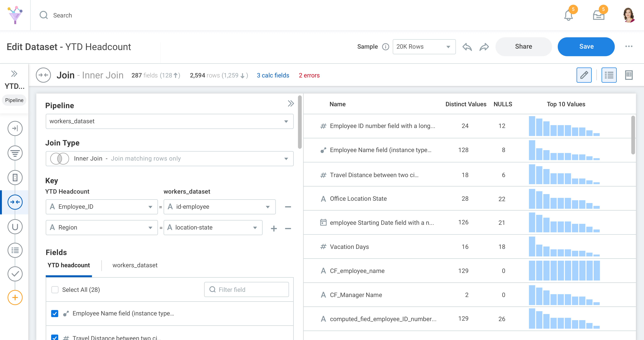Open the 20K Rows sample dropdown
Image resolution: width=644 pixels, height=340 pixels.
424,47
